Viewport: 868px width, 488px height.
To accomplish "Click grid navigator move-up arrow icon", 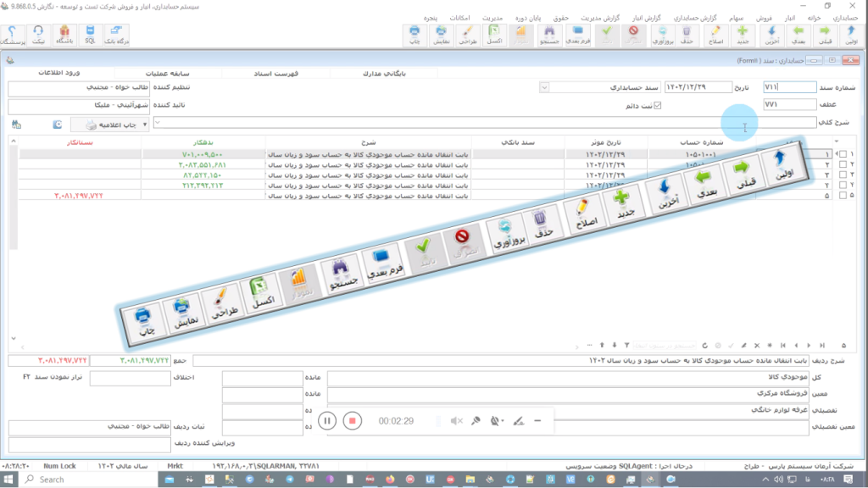I will (x=602, y=346).
